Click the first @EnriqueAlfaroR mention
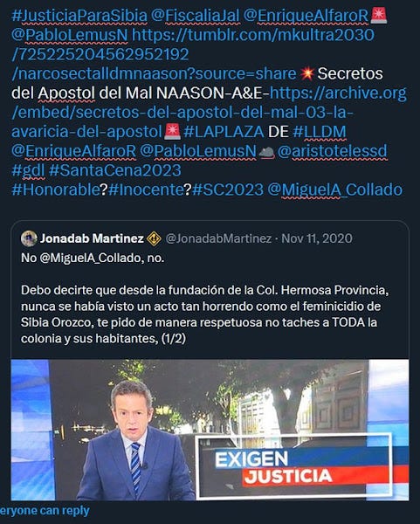 tap(306, 16)
